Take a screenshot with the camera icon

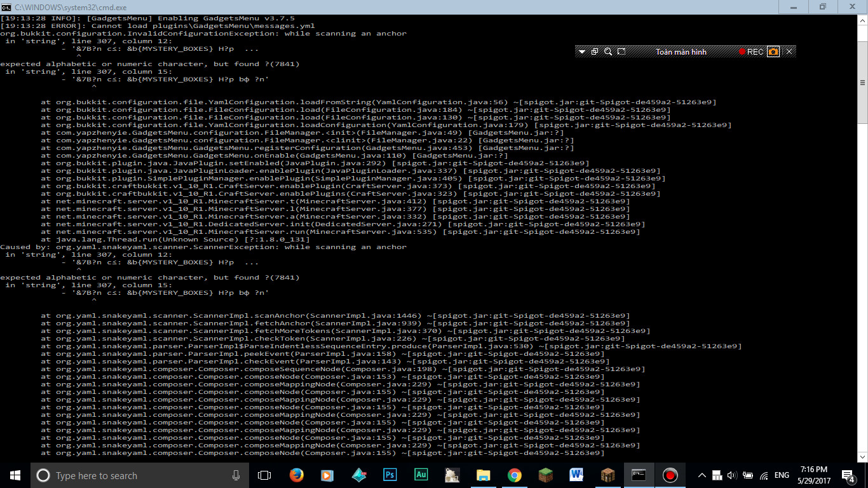point(773,51)
